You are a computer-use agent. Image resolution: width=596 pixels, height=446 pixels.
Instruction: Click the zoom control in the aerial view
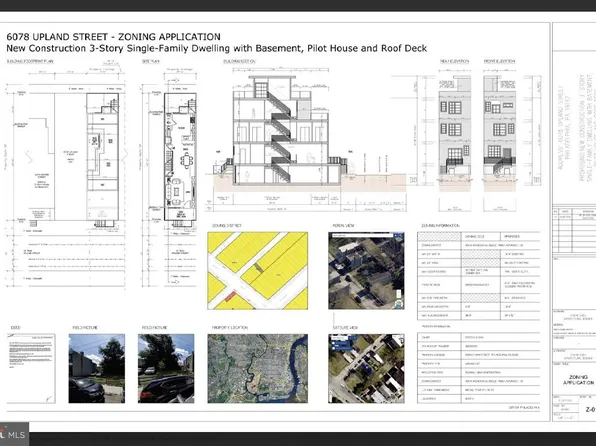tap(399, 294)
